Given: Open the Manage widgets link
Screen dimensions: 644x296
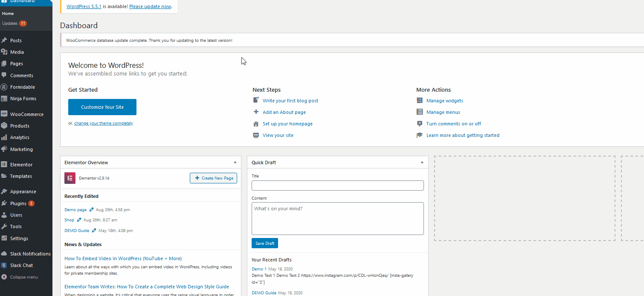Looking at the screenshot, I should (445, 101).
